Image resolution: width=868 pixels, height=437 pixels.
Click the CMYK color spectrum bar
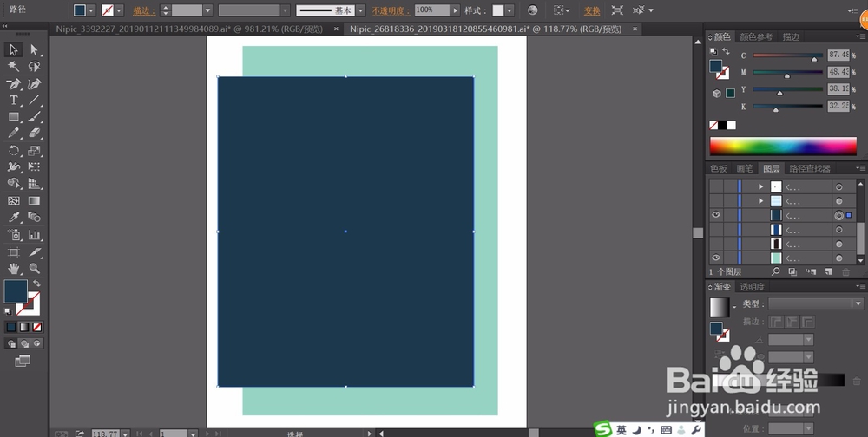point(783,146)
